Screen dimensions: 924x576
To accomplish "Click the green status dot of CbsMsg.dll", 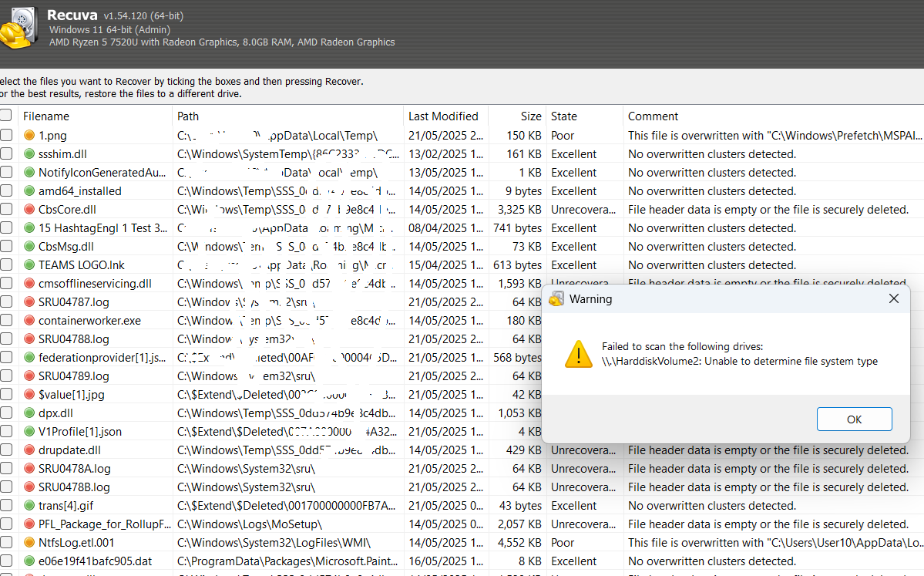I will point(29,247).
